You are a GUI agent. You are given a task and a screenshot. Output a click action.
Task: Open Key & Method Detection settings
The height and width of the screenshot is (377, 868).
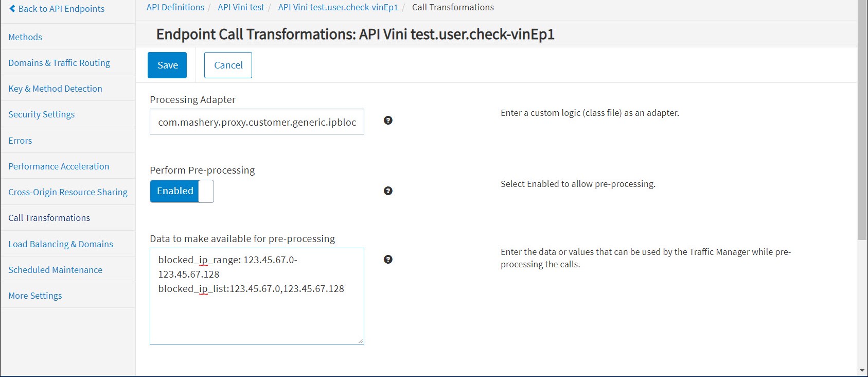coord(55,89)
